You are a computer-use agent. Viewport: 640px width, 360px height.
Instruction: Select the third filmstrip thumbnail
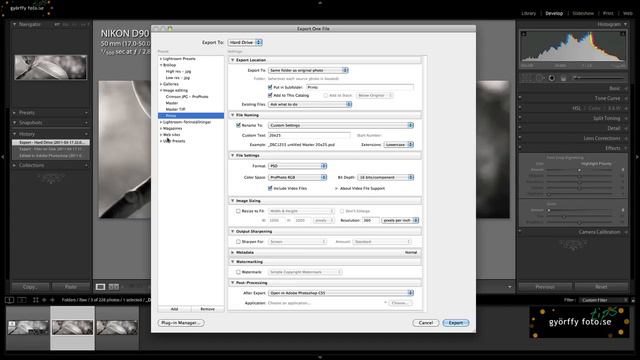pos(117,327)
